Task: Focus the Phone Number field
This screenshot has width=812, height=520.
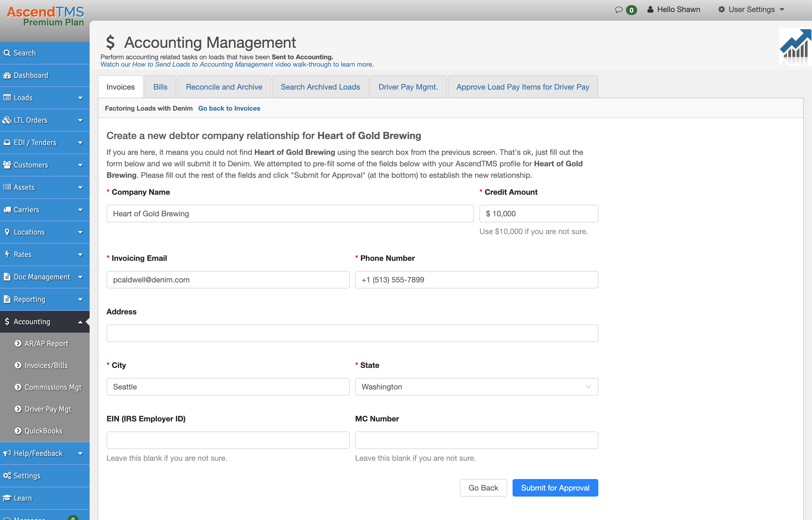Action: (x=476, y=280)
